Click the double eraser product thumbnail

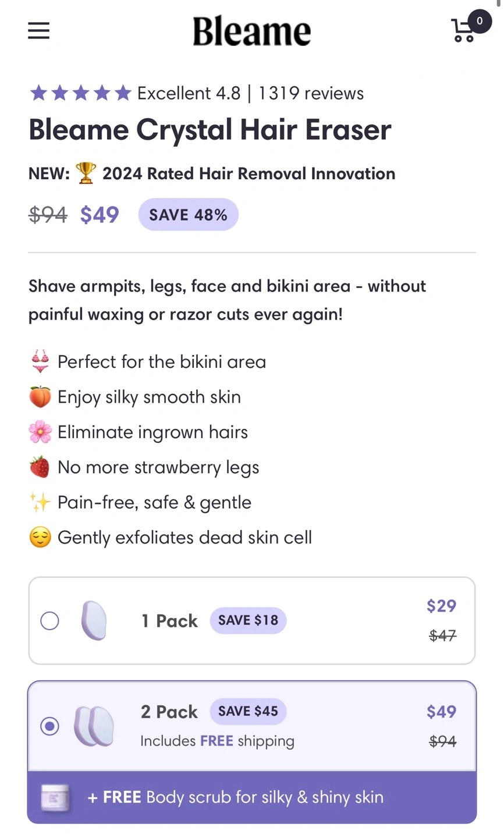tap(94, 726)
